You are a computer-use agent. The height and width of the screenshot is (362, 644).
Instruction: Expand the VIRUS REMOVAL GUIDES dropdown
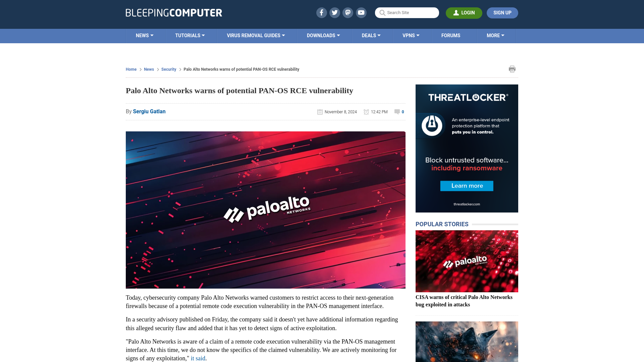pos(256,35)
